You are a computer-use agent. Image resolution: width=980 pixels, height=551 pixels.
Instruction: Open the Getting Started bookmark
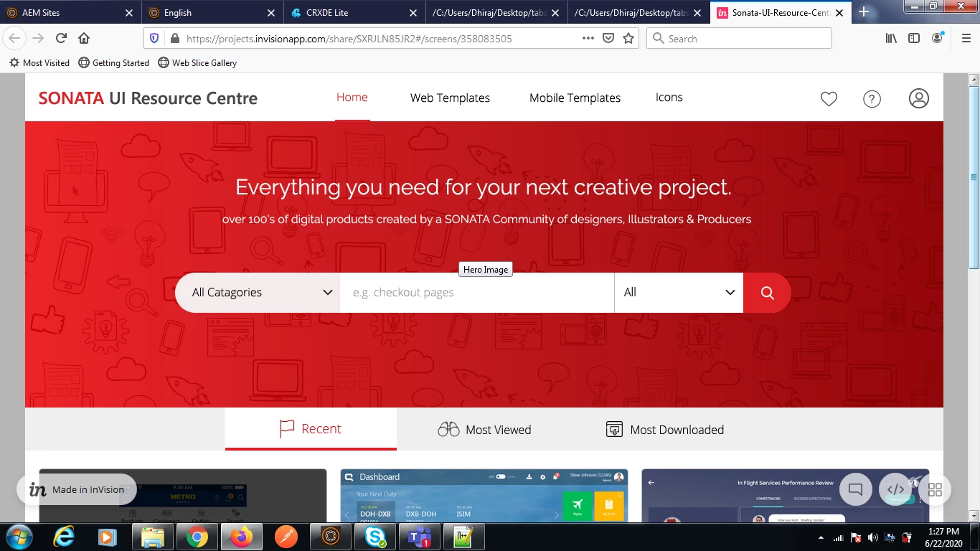tap(113, 63)
